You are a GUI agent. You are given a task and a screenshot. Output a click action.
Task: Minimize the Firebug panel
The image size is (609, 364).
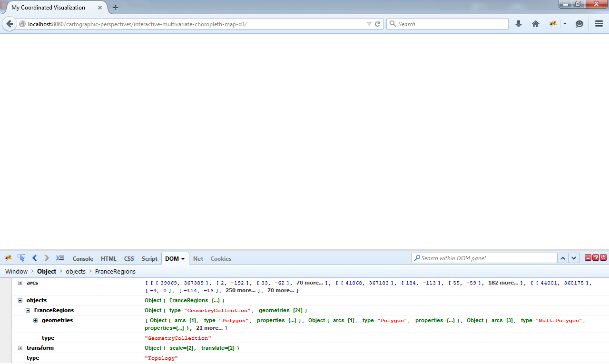point(588,257)
